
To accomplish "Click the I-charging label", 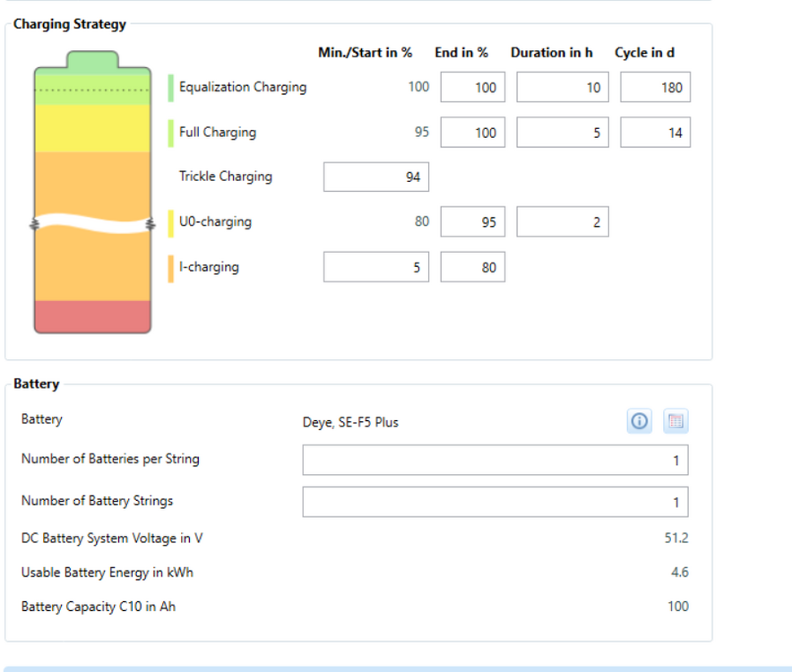I will [x=209, y=267].
